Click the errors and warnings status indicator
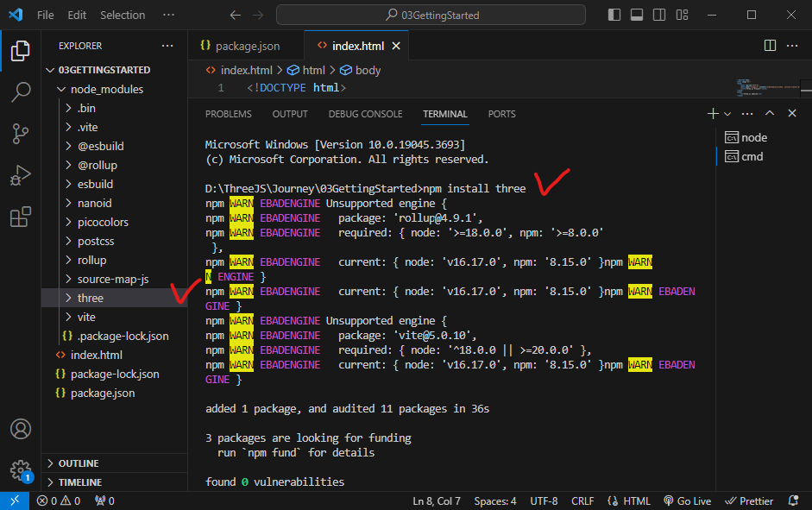812x510 pixels. click(x=59, y=501)
